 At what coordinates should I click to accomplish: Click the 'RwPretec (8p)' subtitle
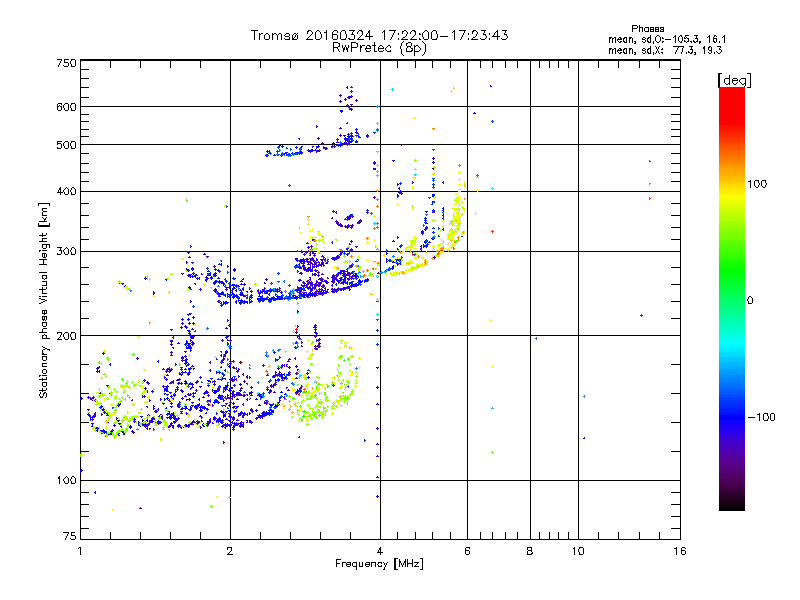(379, 48)
